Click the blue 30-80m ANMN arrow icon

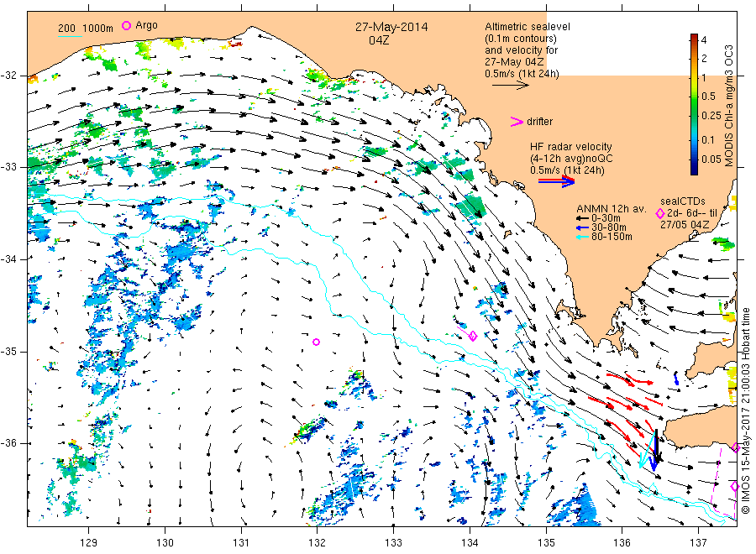point(583,227)
